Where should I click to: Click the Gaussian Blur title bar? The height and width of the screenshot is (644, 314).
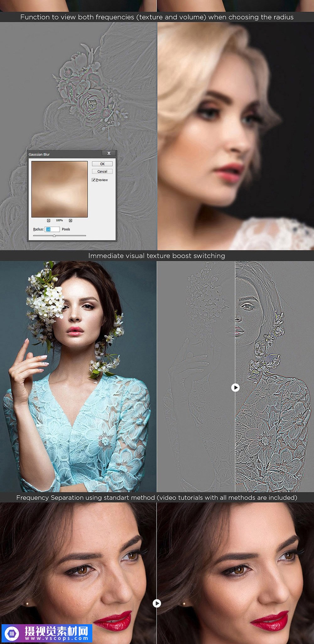point(63,154)
